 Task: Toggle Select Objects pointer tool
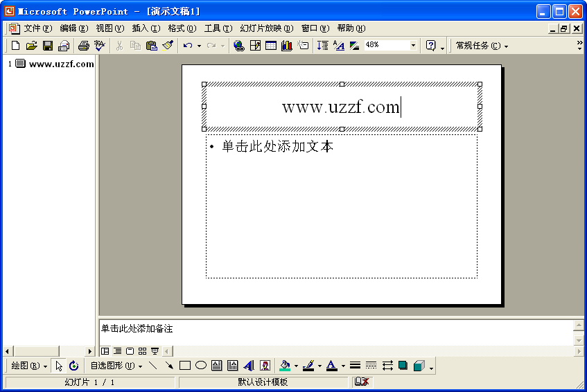click(x=59, y=366)
